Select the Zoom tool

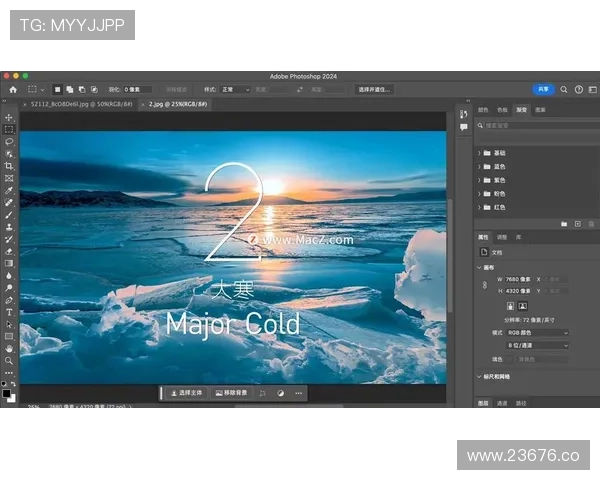point(9,360)
